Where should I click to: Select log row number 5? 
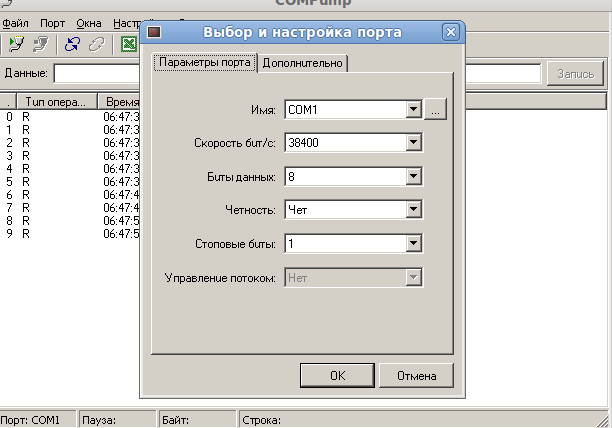(x=70, y=181)
